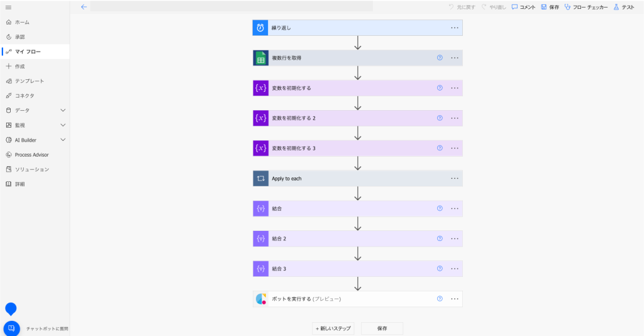644x336 pixels.
Task: Click the Apply to each loop icon
Action: (260, 179)
